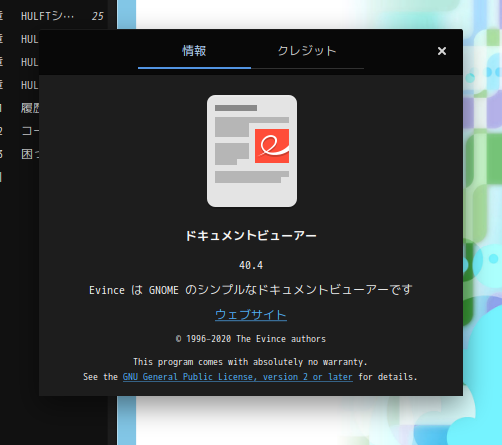This screenshot has height=445, width=502.
Task: Select the コー entry in the sidebar outline
Action: (x=30, y=131)
